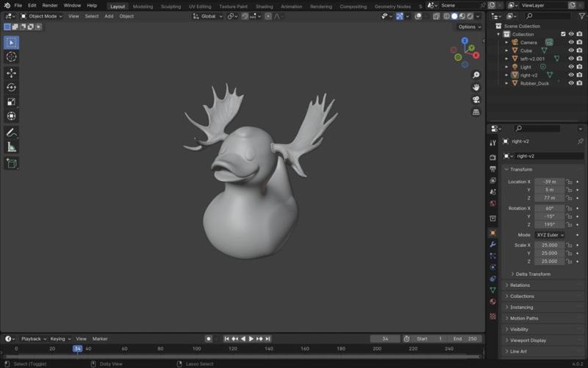
Task: Open the File menu
Action: 18,6
